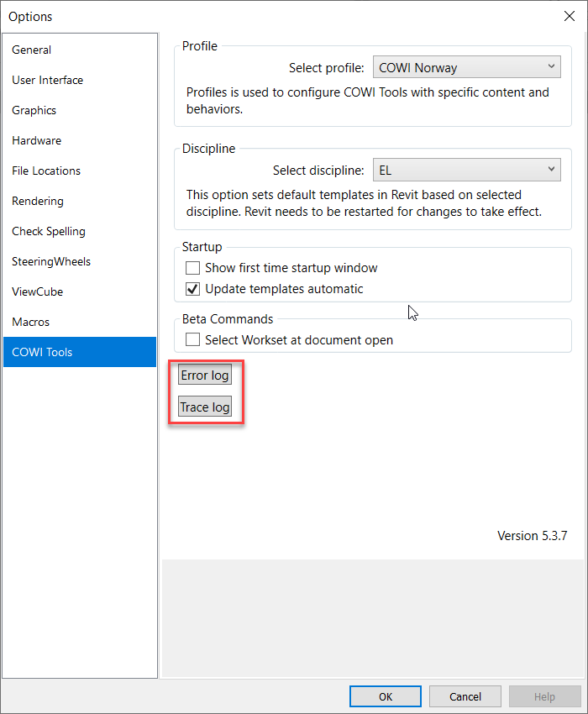Enable Show first time startup window

193,269
